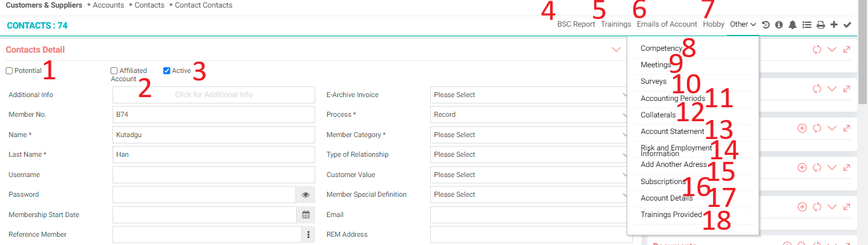Add a new contact with plus icon
The height and width of the screenshot is (245, 868).
[834, 25]
